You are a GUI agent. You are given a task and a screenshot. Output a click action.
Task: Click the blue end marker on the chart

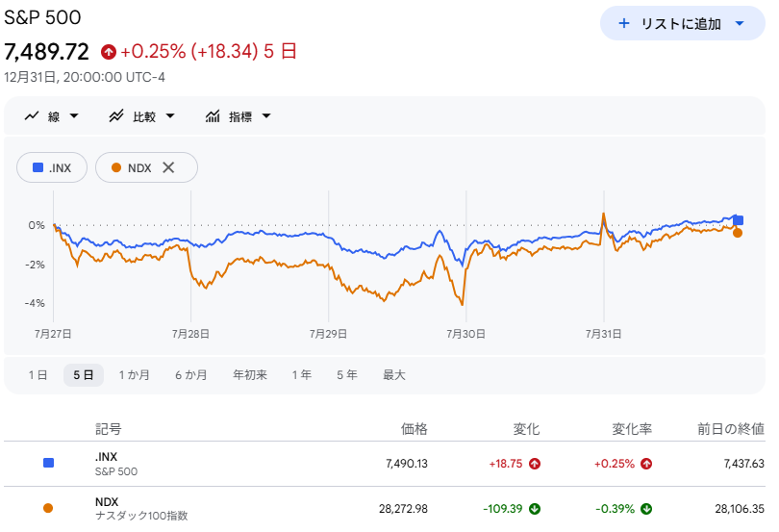tap(739, 220)
